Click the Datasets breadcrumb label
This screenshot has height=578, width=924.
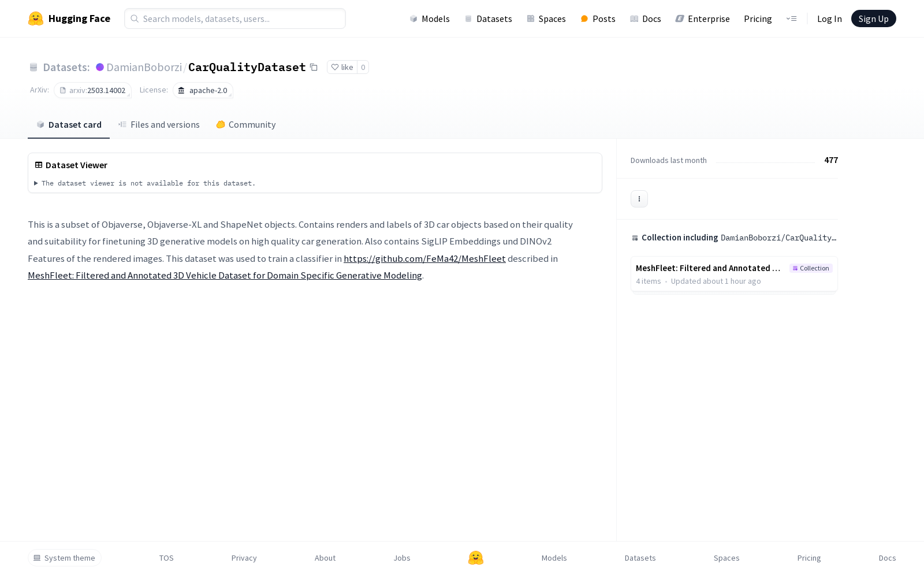[66, 67]
